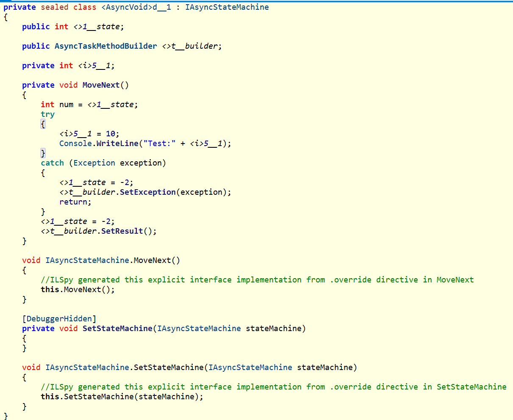Go to the WriteLine method reference
This screenshot has height=420, width=513.
(x=117, y=144)
